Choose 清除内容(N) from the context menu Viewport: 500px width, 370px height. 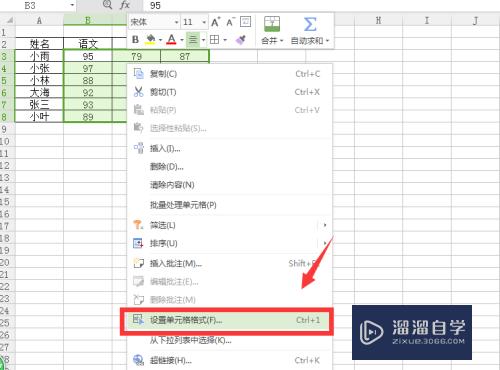point(230,184)
